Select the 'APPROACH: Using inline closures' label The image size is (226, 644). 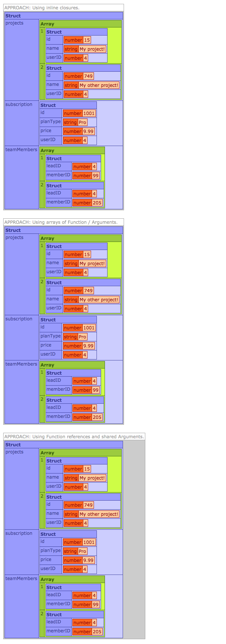[x=42, y=8]
